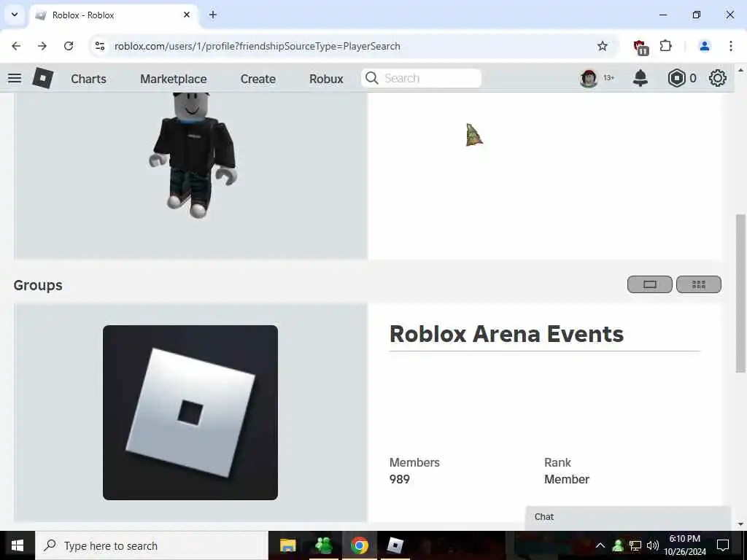Open the Marketplace page

(174, 79)
